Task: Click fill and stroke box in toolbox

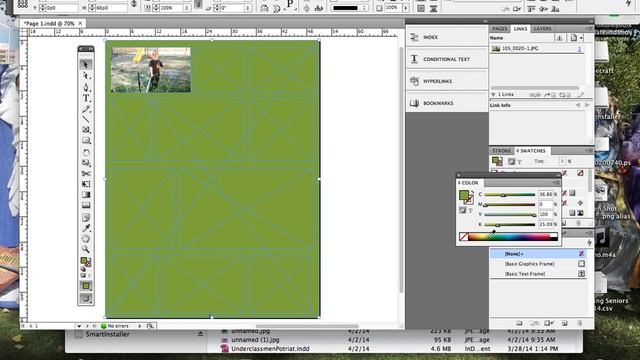Action: [86, 262]
